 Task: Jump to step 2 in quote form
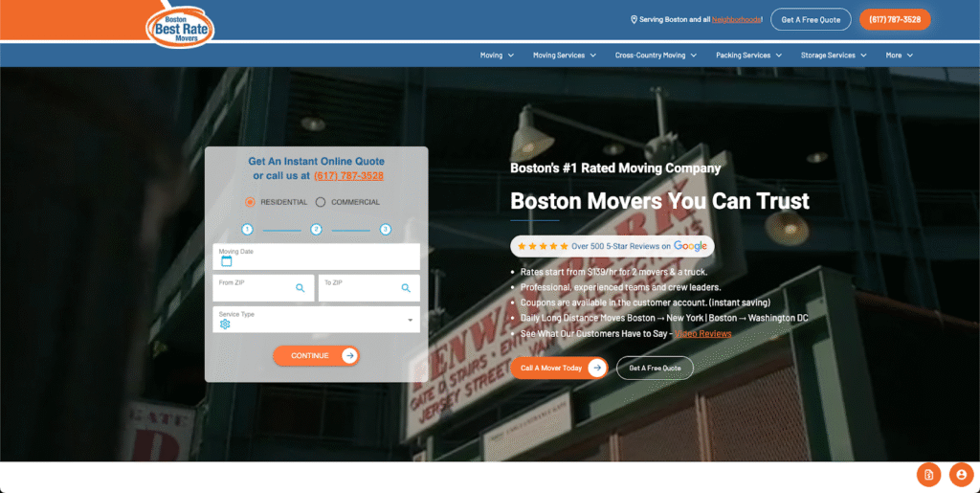[x=316, y=230]
